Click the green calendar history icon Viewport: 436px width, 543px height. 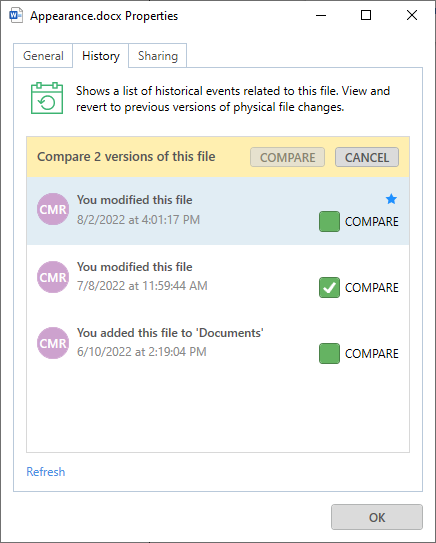[x=47, y=98]
